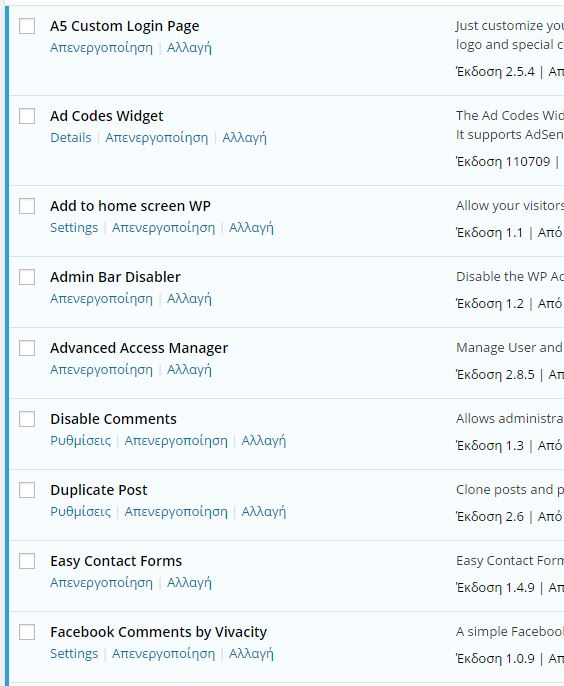The image size is (564, 686).
Task: Open Ρυθμίσεις for Disable Comments
Action: [81, 441]
